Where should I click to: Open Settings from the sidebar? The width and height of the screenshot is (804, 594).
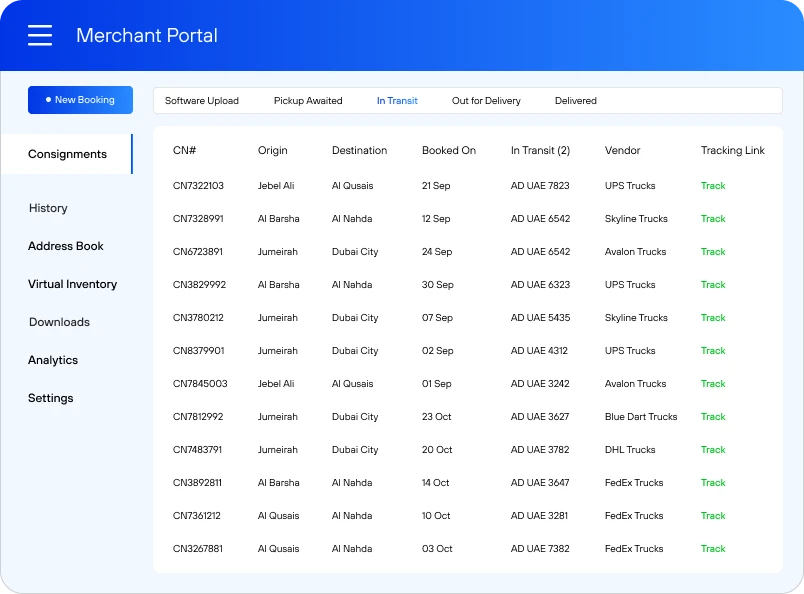click(51, 398)
